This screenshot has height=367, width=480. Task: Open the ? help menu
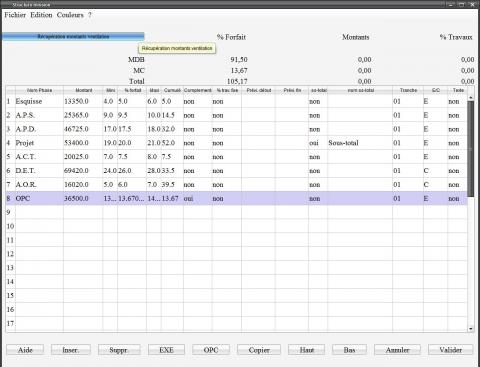point(90,15)
